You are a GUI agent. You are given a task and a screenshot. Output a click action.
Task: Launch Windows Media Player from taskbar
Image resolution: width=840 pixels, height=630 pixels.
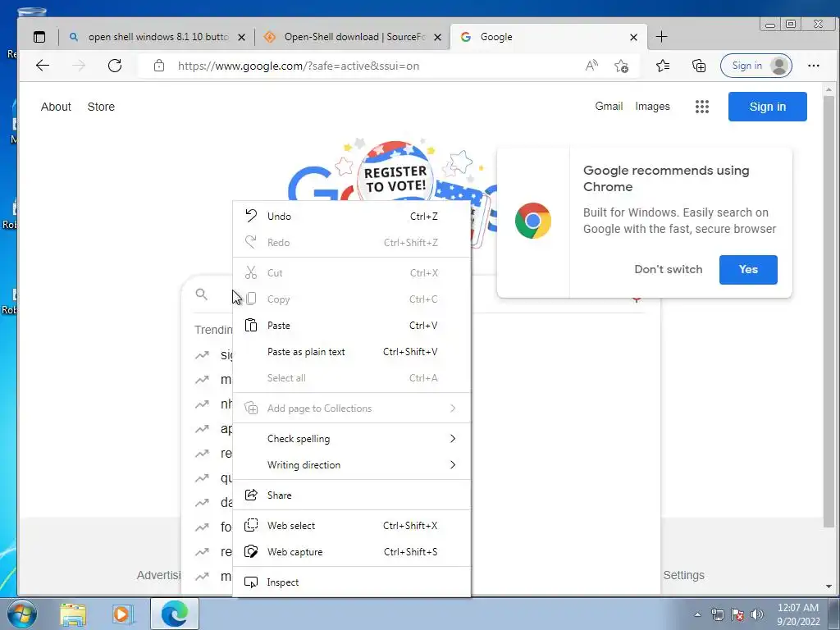pyautogui.click(x=122, y=614)
